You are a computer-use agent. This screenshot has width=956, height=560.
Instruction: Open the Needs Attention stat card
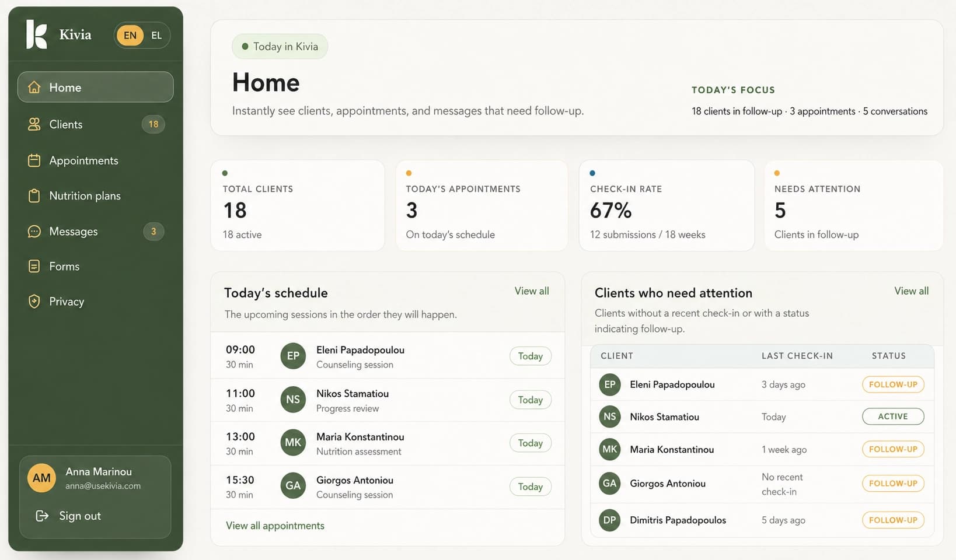click(x=854, y=206)
